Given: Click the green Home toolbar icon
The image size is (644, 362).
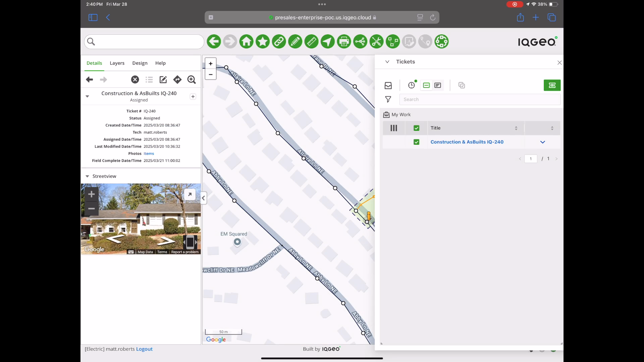Looking at the screenshot, I should coord(246,42).
